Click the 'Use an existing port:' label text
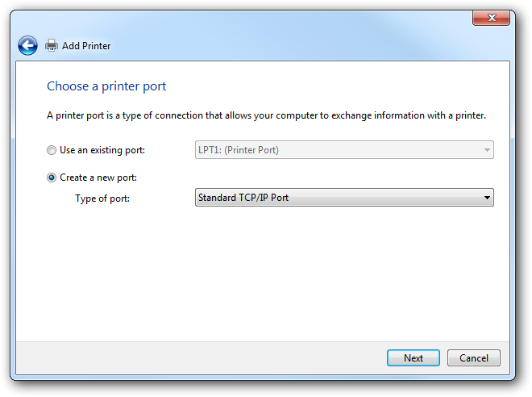532x397 pixels. point(102,150)
